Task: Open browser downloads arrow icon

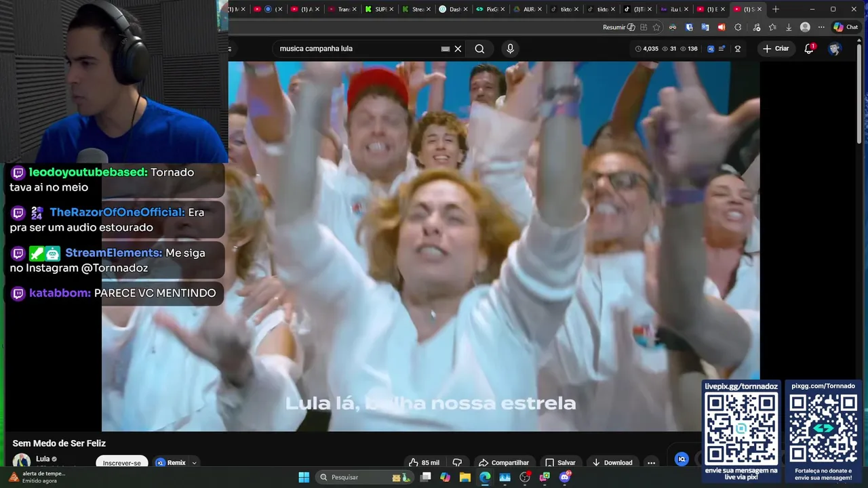Action: (x=789, y=27)
